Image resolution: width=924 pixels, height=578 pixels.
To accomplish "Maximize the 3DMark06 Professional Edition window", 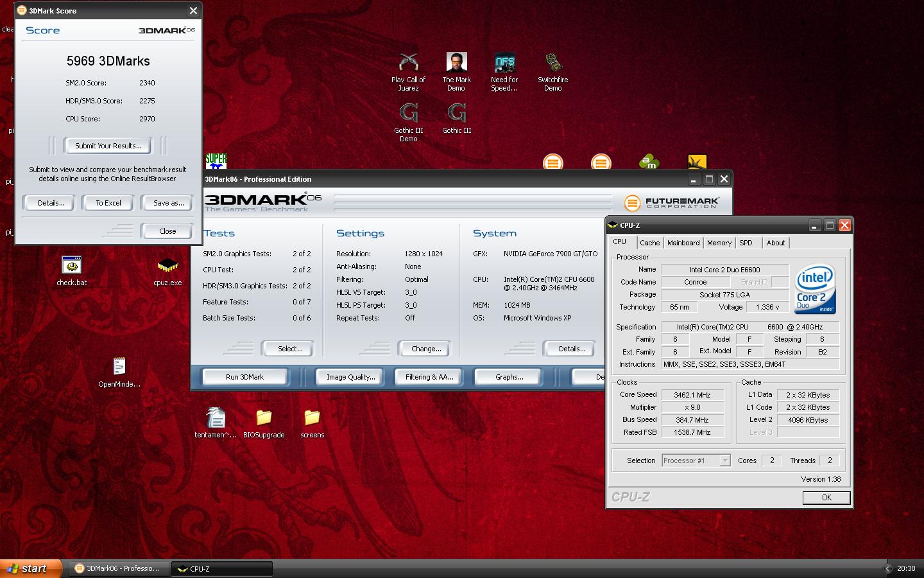I will click(x=709, y=179).
